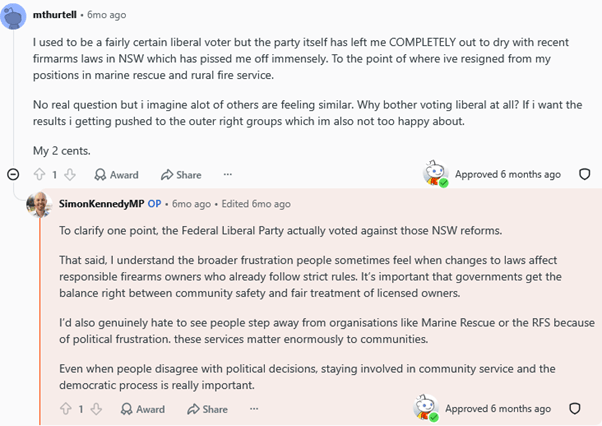Collapse the mthurtell comment thread
602x426 pixels.
pos(13,175)
